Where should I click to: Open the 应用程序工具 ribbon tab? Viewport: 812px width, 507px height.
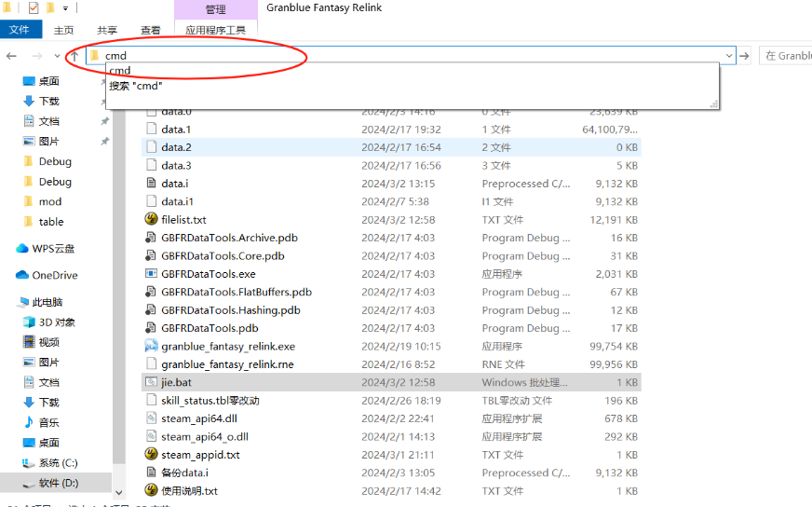pyautogui.click(x=215, y=30)
